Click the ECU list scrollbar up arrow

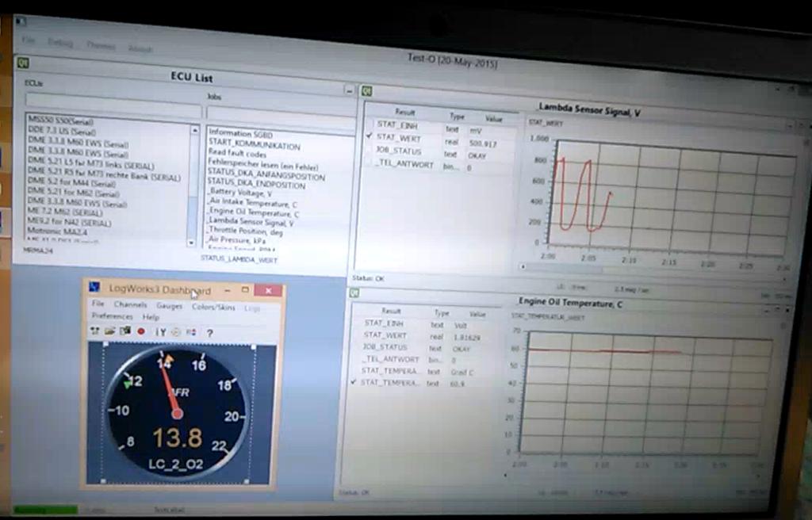(x=195, y=129)
